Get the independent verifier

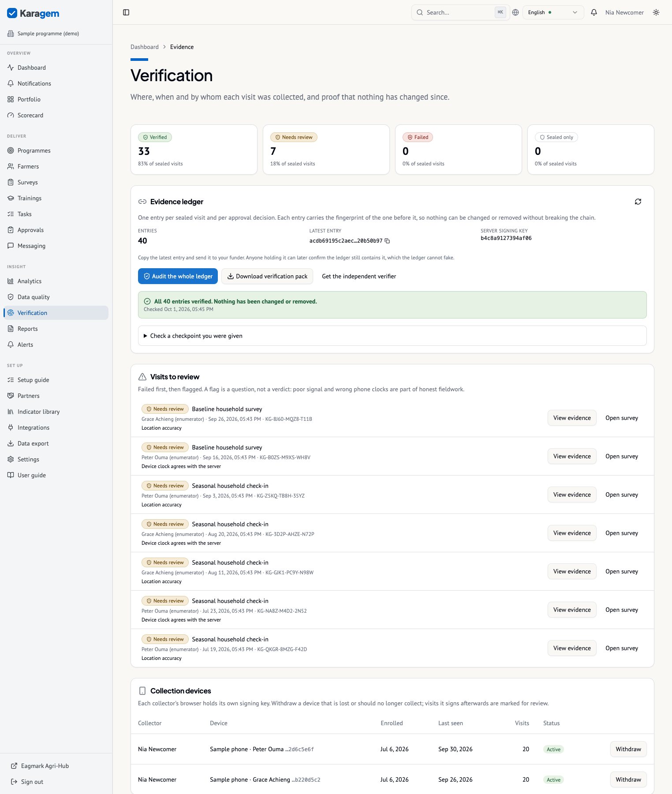[359, 276]
